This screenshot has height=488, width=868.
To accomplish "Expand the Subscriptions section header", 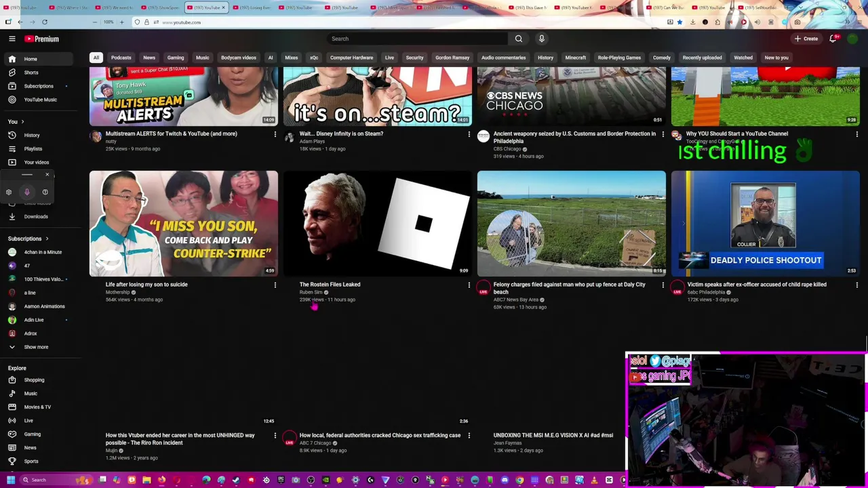I will point(28,239).
